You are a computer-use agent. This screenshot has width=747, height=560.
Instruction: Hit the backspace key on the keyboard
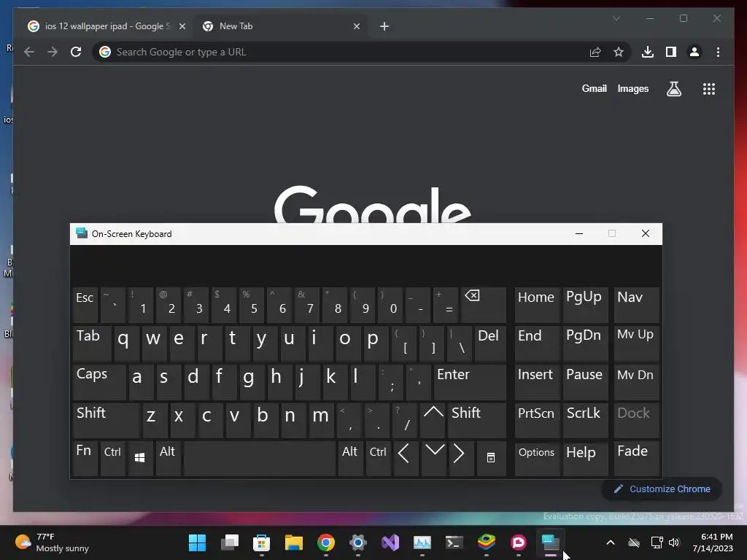point(483,305)
